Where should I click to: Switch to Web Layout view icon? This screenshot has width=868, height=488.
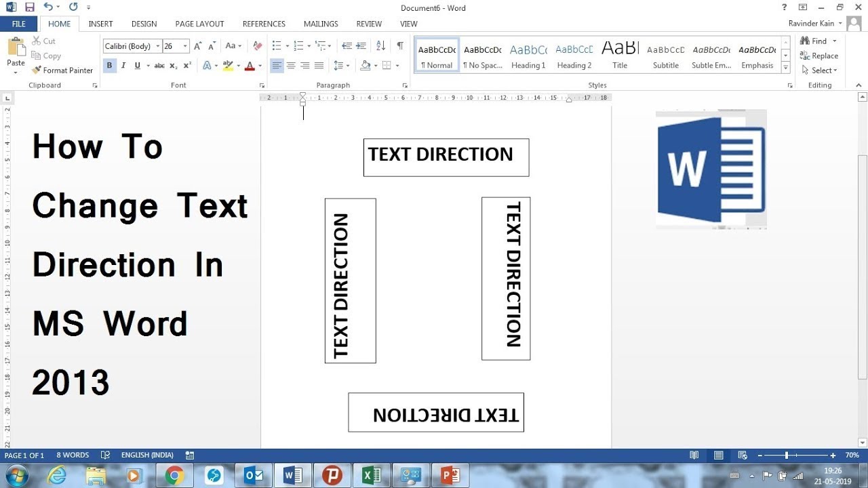tap(743, 455)
